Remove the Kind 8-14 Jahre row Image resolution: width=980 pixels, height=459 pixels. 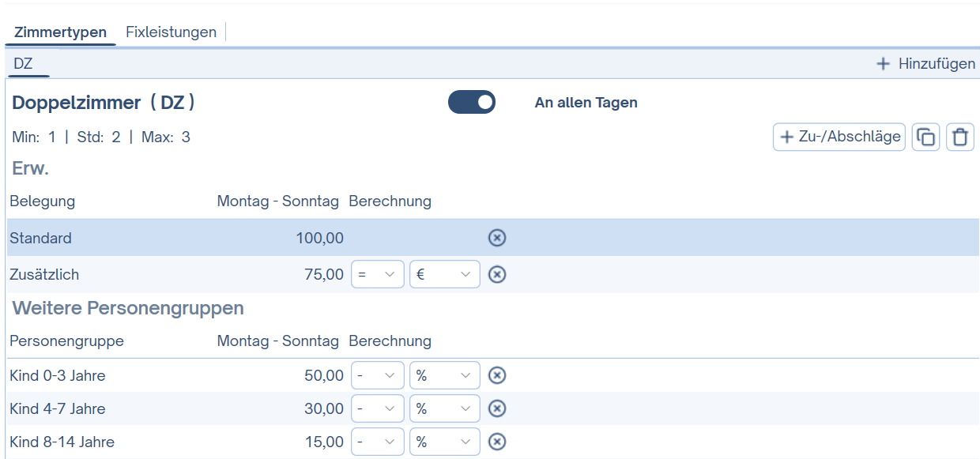click(497, 441)
